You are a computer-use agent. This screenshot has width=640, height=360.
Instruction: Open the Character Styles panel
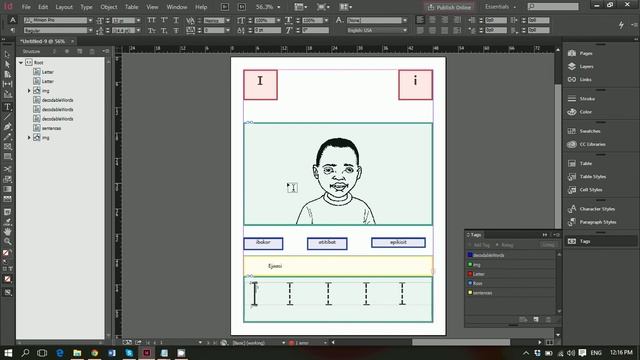coord(591,209)
